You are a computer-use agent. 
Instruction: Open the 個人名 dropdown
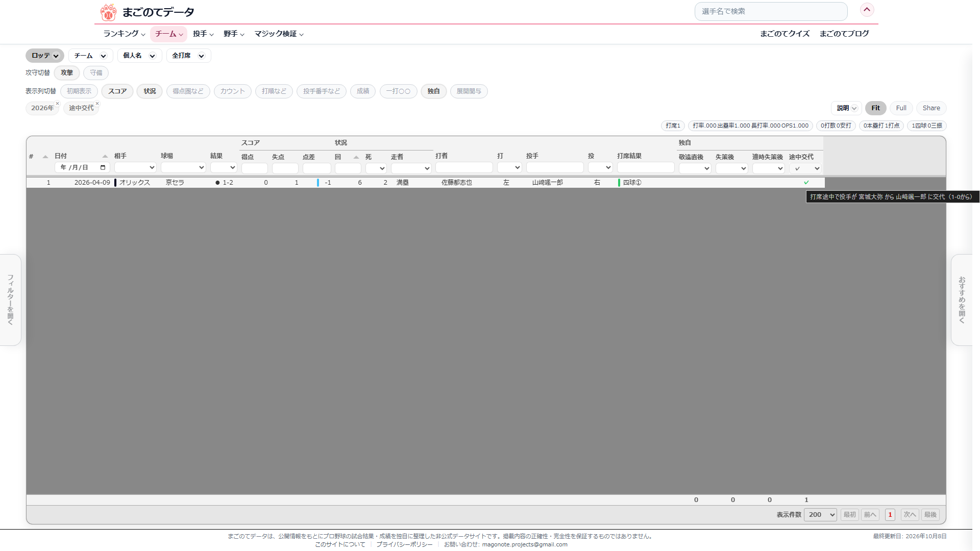click(139, 56)
